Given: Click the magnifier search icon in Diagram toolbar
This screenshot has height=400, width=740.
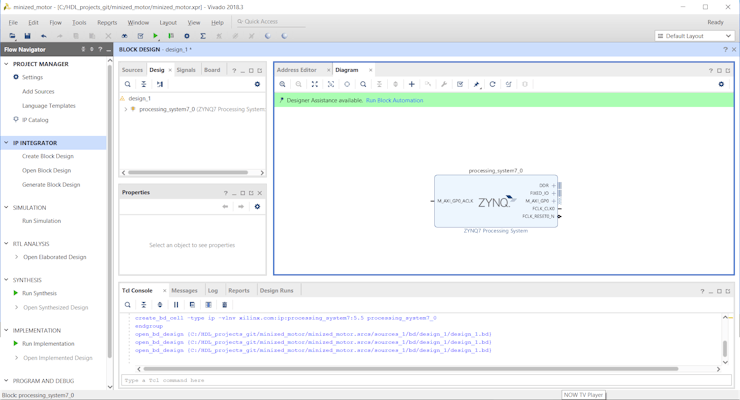Looking at the screenshot, I should pyautogui.click(x=363, y=84).
